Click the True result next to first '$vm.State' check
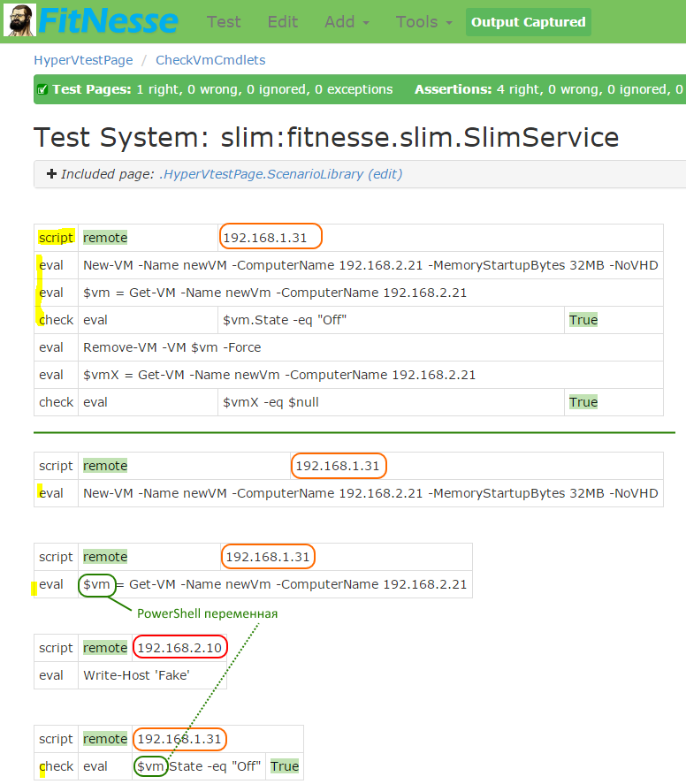Viewport: 686px width, 784px height. point(583,320)
